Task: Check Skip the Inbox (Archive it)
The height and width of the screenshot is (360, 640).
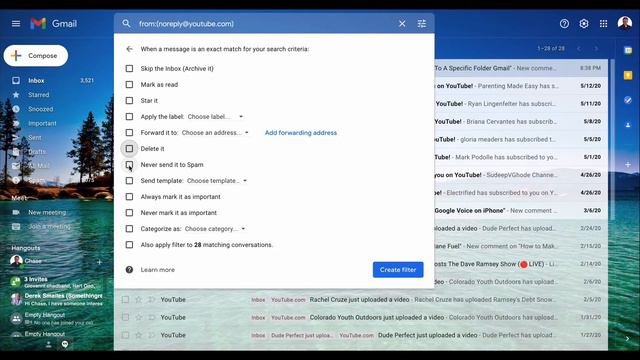Action: [x=129, y=69]
